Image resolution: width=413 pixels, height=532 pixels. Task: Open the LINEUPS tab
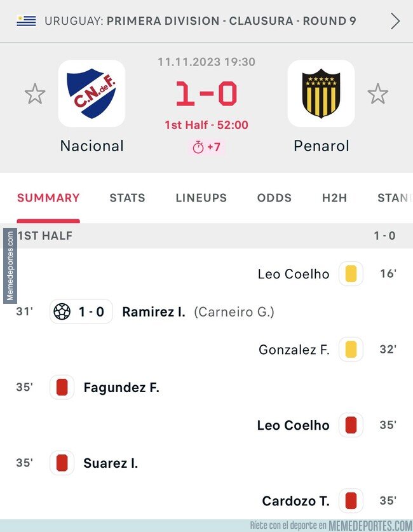point(201,198)
